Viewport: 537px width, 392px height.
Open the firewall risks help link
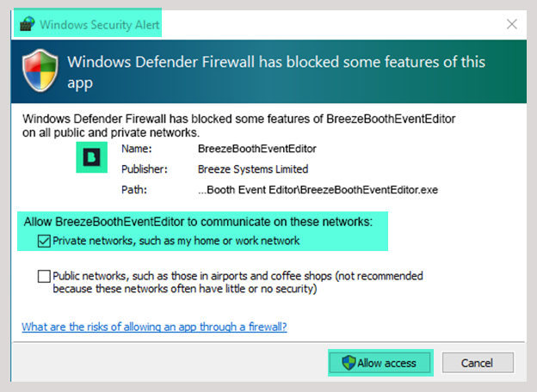coord(154,327)
